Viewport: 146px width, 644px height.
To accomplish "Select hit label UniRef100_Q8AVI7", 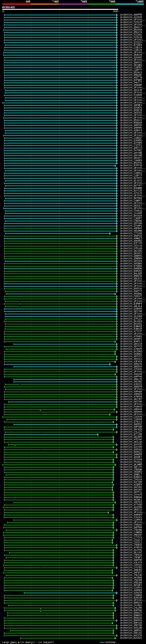I will click(x=131, y=27).
